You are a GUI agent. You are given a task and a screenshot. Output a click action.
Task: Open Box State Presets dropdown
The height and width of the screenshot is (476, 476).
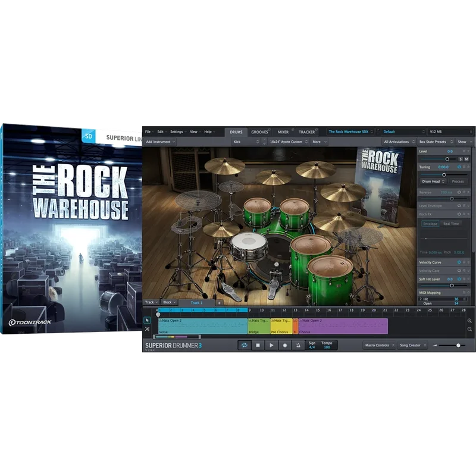(436, 142)
